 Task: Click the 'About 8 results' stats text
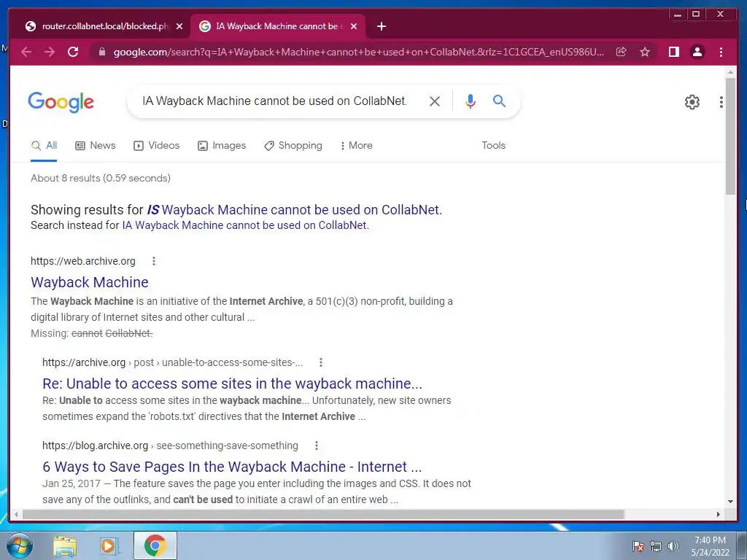pos(101,178)
